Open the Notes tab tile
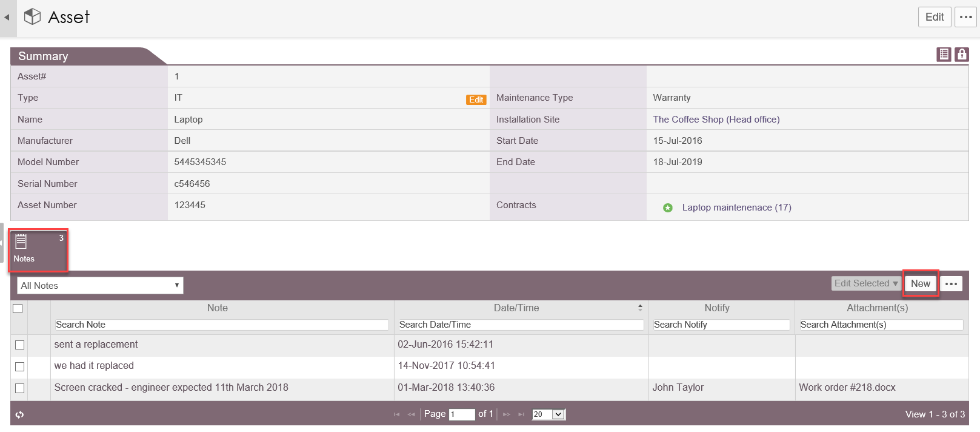The height and width of the screenshot is (432, 980). click(38, 250)
